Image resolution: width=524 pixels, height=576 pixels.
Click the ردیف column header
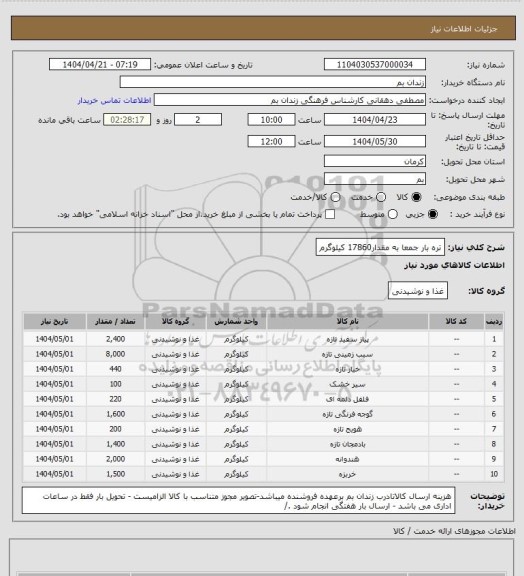pos(494,321)
